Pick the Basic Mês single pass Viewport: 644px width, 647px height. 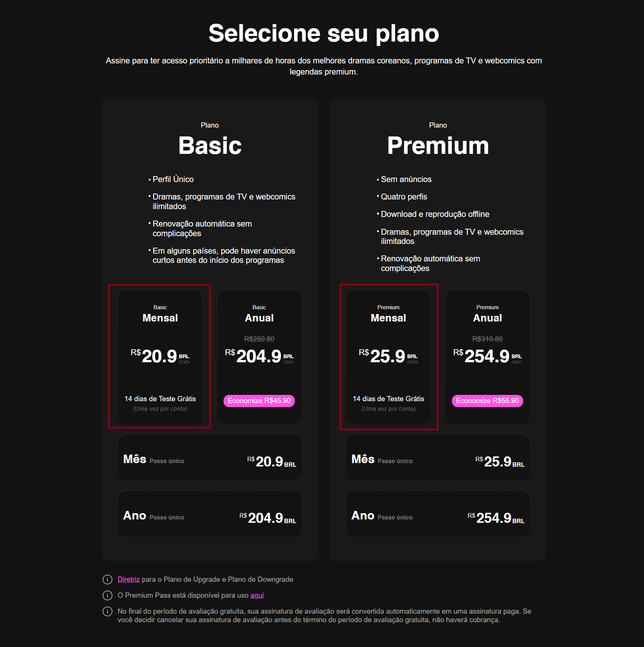point(209,457)
